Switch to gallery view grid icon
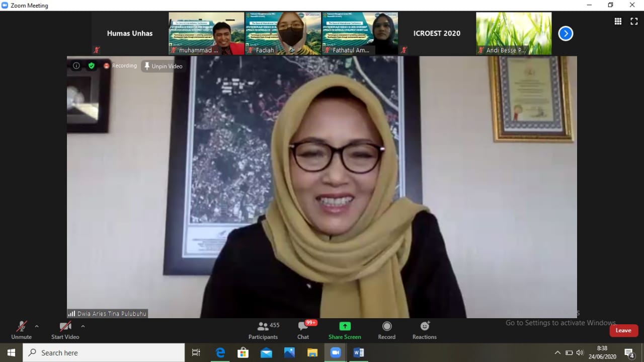This screenshot has width=644, height=362. tap(618, 21)
